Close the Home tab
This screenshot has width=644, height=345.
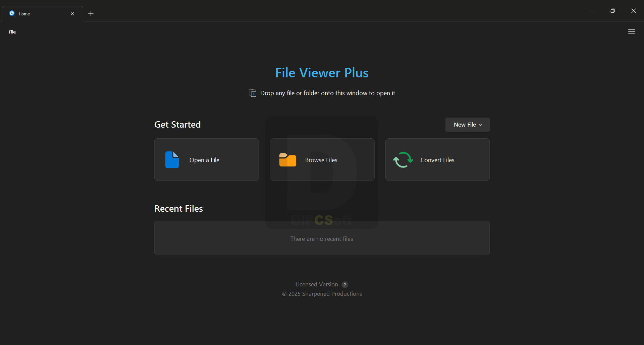(72, 14)
